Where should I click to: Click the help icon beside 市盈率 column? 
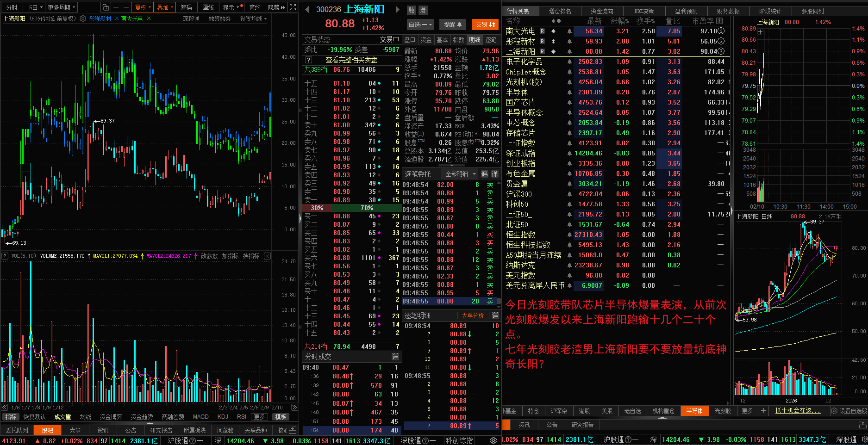tap(719, 21)
